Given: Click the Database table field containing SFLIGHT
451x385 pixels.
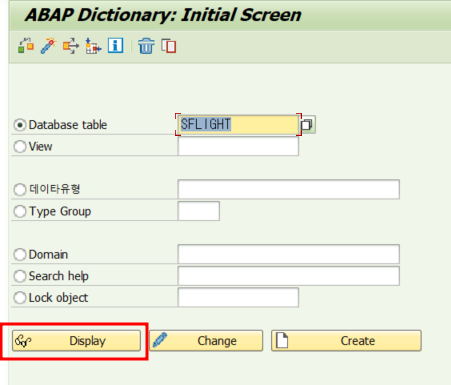Looking at the screenshot, I should [x=238, y=125].
